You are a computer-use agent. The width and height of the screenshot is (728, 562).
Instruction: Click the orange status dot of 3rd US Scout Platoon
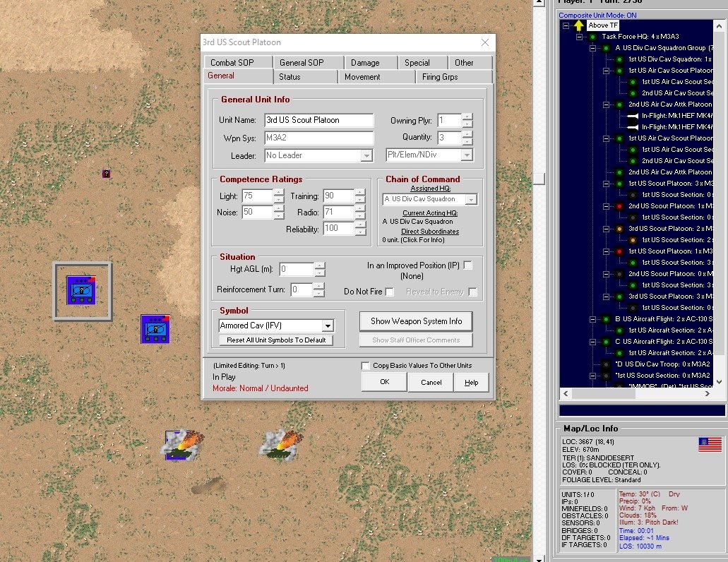click(x=619, y=229)
